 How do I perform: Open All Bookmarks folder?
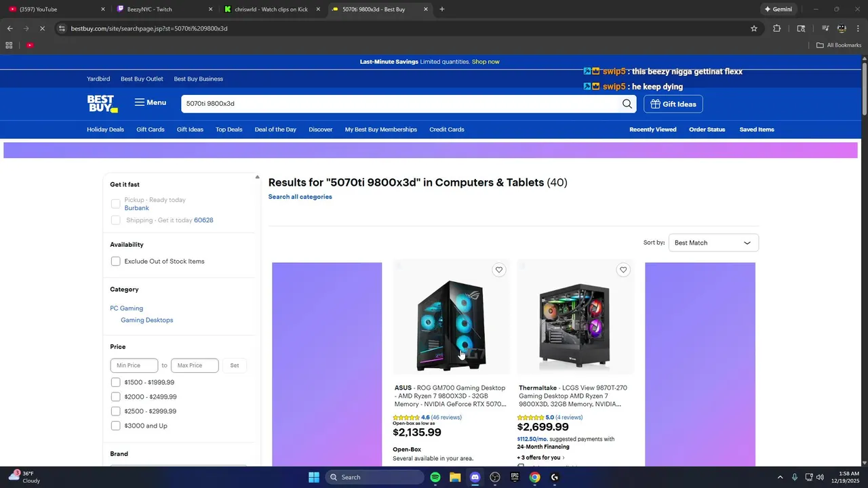(x=839, y=45)
